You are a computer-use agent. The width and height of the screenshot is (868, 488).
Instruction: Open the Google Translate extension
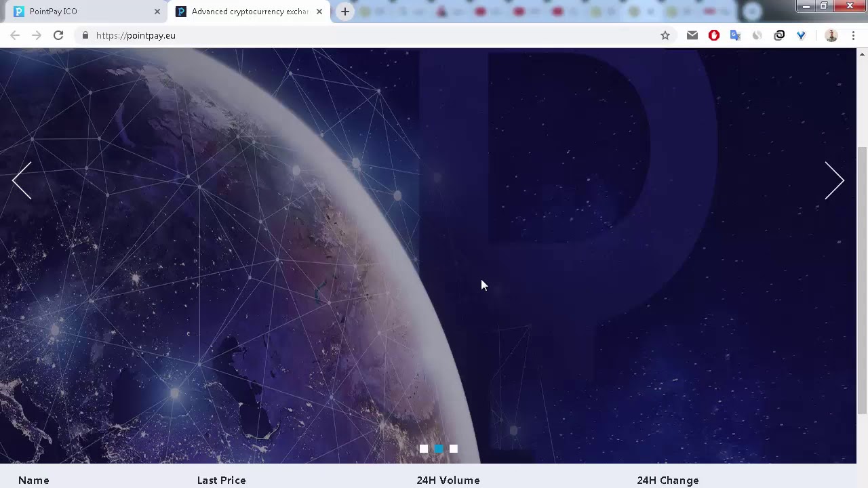tap(736, 35)
